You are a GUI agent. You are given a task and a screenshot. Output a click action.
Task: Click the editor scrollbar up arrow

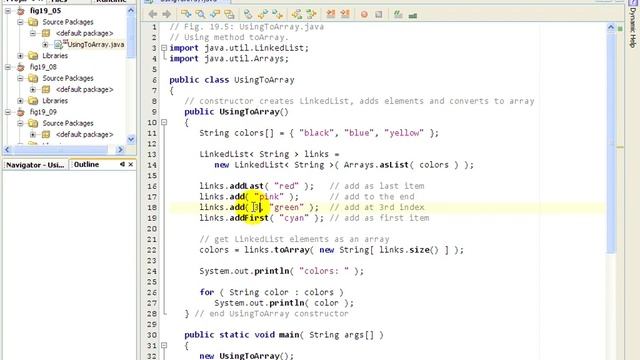pos(611,28)
